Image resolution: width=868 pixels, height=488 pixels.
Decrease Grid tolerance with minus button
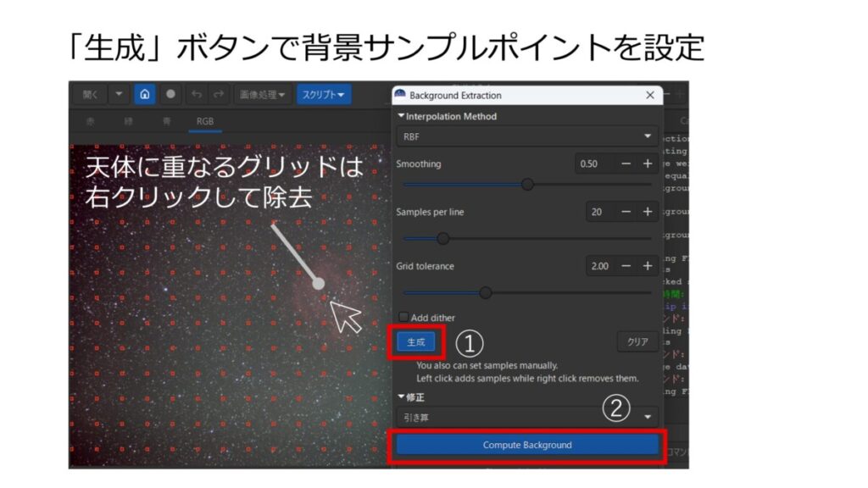(x=626, y=266)
